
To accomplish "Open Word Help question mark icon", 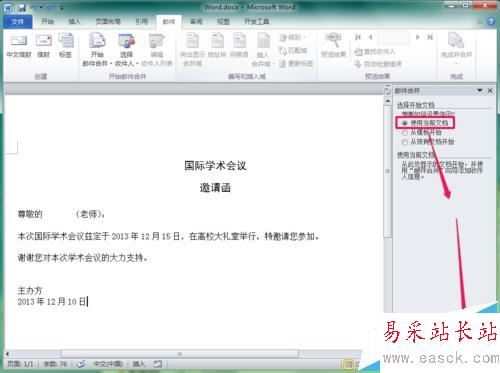I will 491,22.
